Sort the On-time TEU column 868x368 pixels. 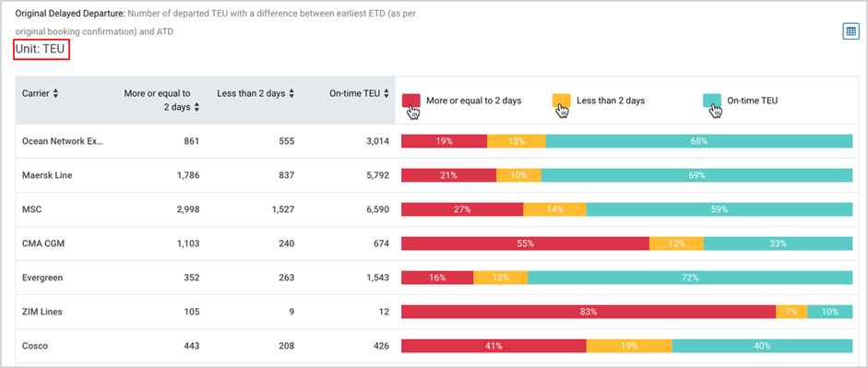click(x=386, y=93)
